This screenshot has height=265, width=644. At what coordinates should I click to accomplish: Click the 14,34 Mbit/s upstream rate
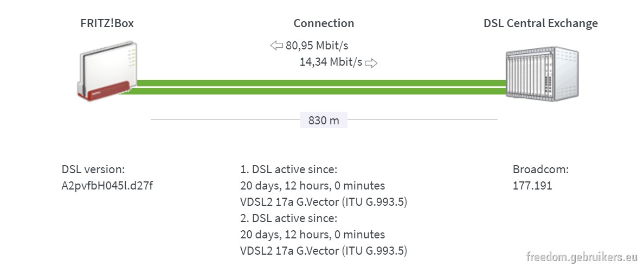(331, 62)
